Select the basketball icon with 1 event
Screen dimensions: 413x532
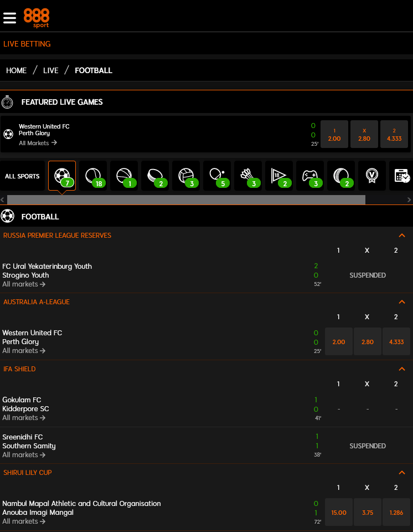(x=124, y=176)
